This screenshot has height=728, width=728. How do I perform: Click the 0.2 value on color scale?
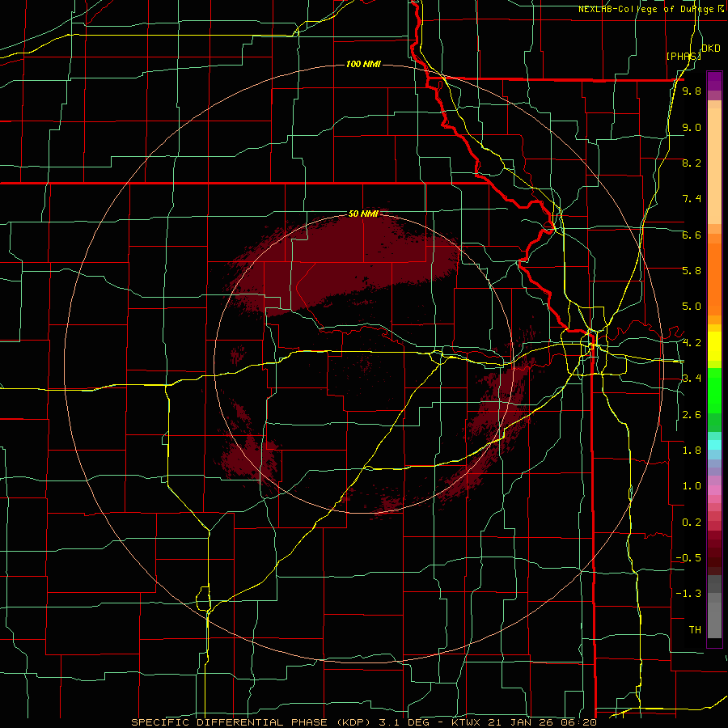692,523
